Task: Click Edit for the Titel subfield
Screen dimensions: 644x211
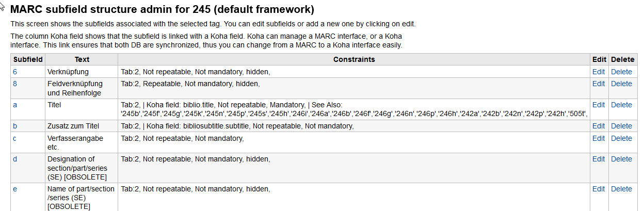Action: [599, 105]
